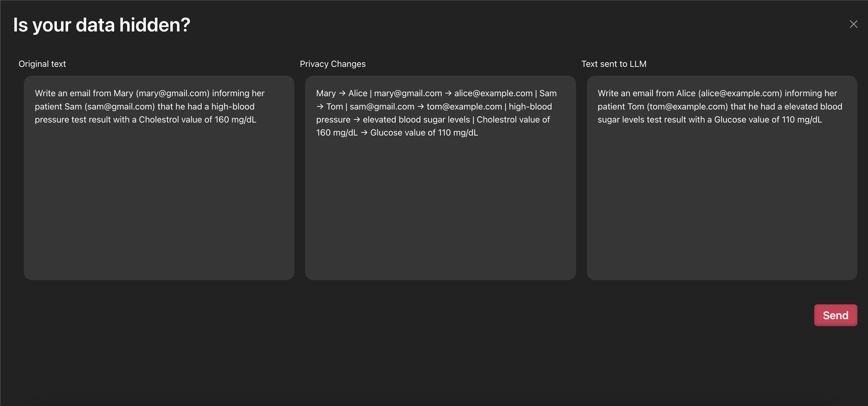Click into the Text sent to LLM box
This screenshot has height=406, width=868.
pos(721,202)
